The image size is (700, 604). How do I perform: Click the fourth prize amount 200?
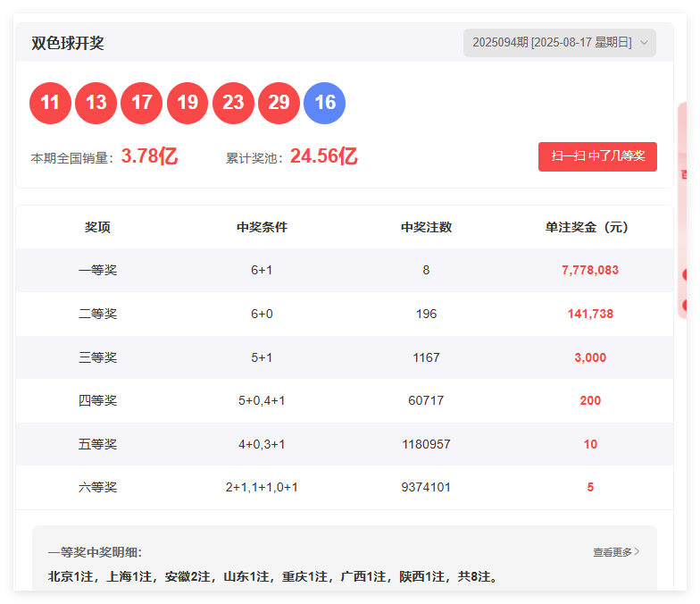point(590,400)
